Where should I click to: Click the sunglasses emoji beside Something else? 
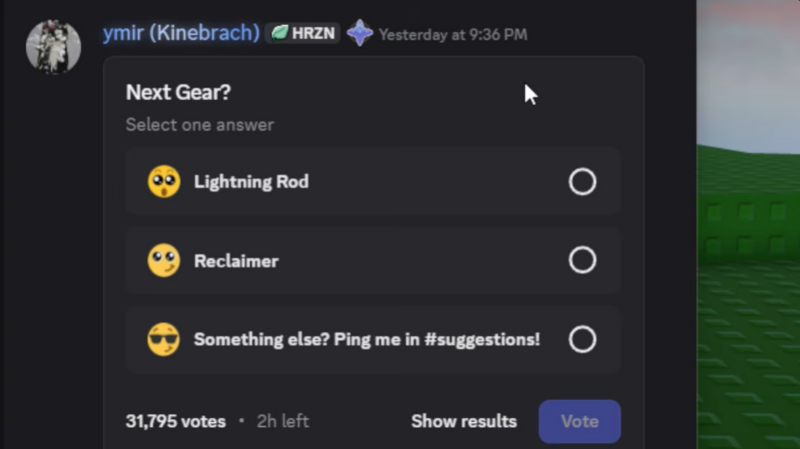(164, 339)
